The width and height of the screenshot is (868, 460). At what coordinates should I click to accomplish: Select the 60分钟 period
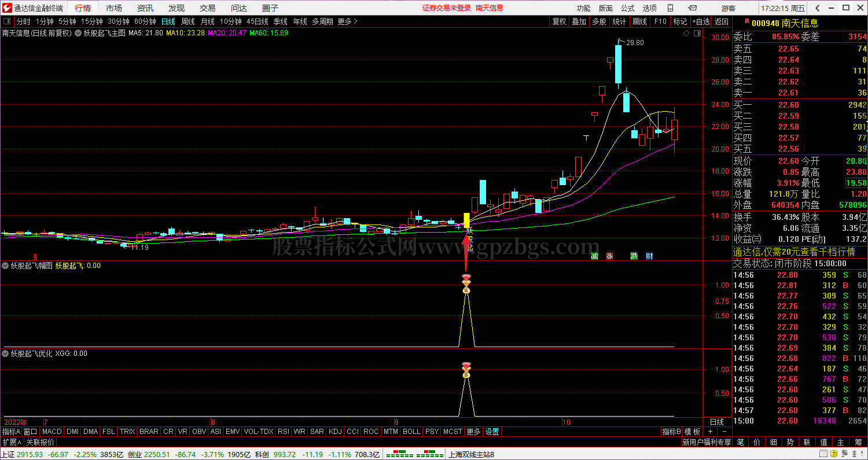(x=145, y=21)
